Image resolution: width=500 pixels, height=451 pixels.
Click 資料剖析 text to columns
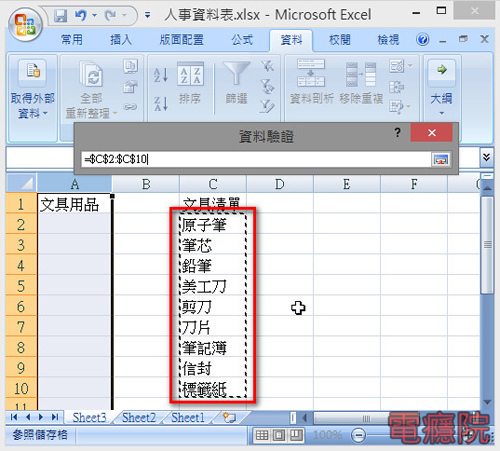tap(311, 82)
